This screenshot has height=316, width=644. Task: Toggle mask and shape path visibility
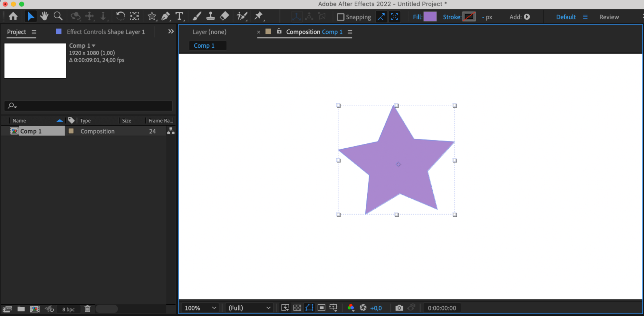(309, 308)
